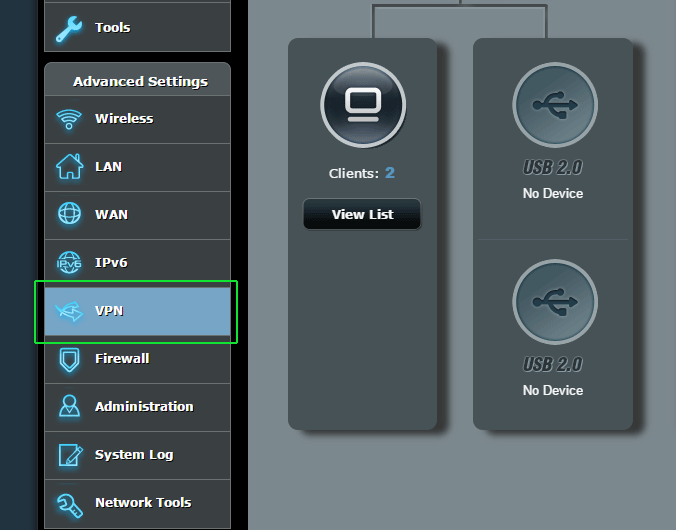Viewport: 676px width, 530px height.
Task: Open the System Log page
Action: (138, 455)
